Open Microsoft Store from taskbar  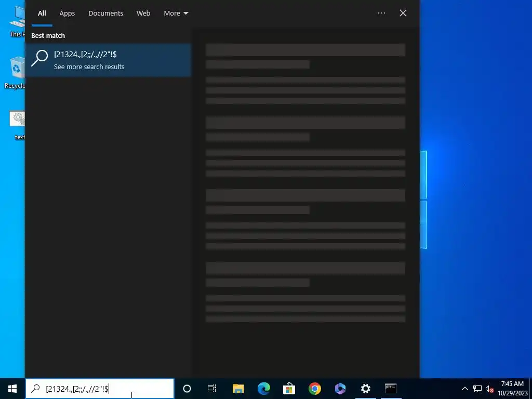coord(289,389)
